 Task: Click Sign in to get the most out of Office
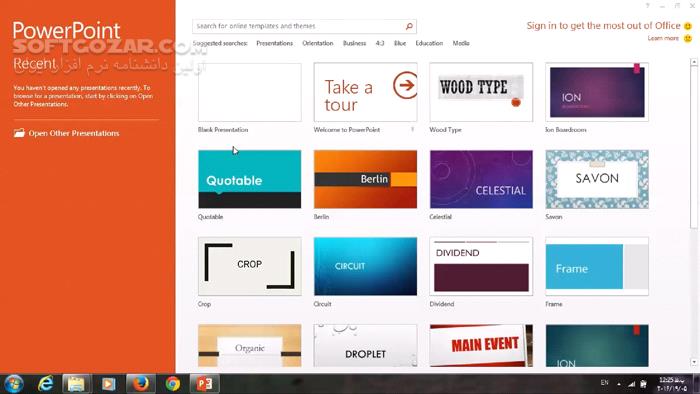point(603,26)
